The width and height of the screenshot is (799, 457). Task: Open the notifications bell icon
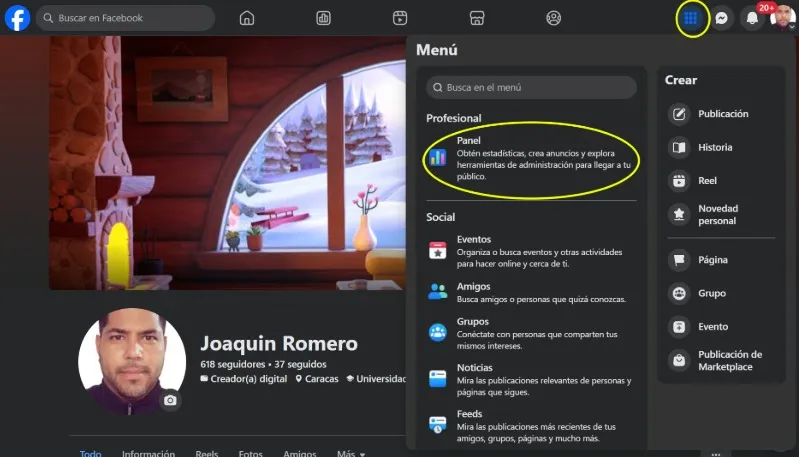pyautogui.click(x=752, y=19)
